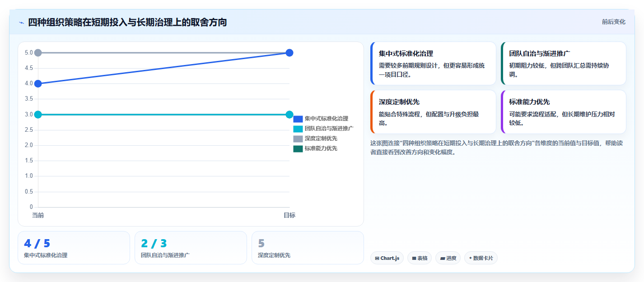The image size is (644, 282).
Task: Click the 4 / 5 stat card
Action: tap(74, 248)
